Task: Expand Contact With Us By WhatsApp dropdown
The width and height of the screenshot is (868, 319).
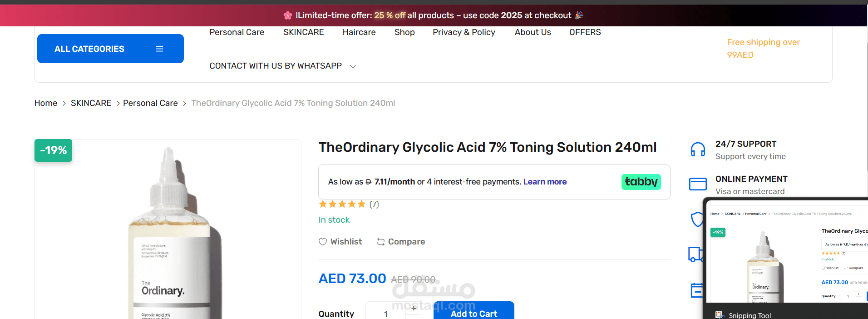Action: [353, 66]
